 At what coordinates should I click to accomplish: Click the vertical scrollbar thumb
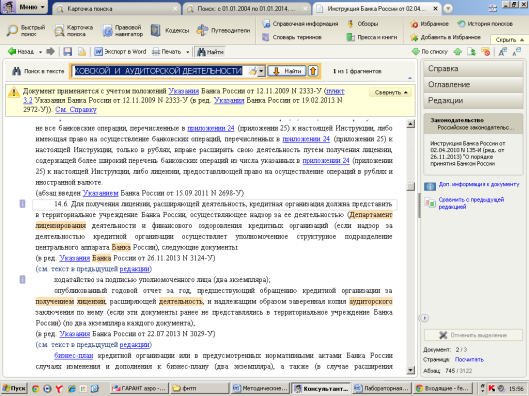click(x=410, y=187)
